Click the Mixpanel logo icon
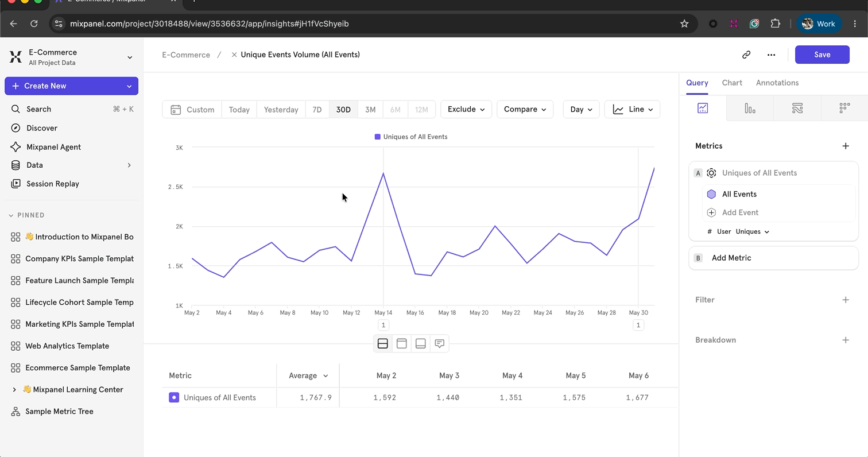Viewport: 868px width, 457px height. click(x=15, y=57)
